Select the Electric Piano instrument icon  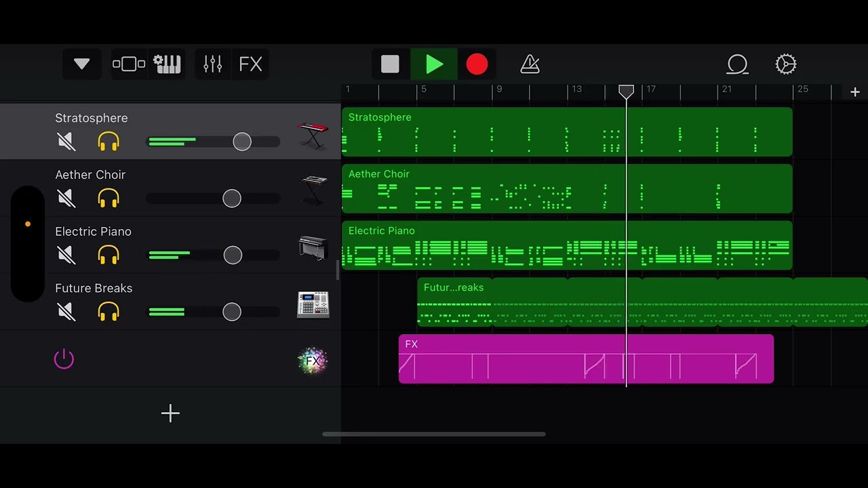313,248
